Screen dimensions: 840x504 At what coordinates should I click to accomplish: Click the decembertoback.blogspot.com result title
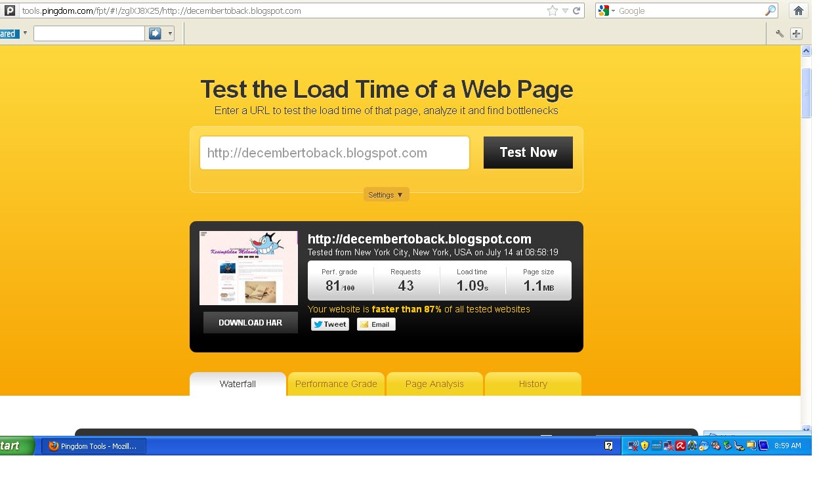(x=419, y=239)
